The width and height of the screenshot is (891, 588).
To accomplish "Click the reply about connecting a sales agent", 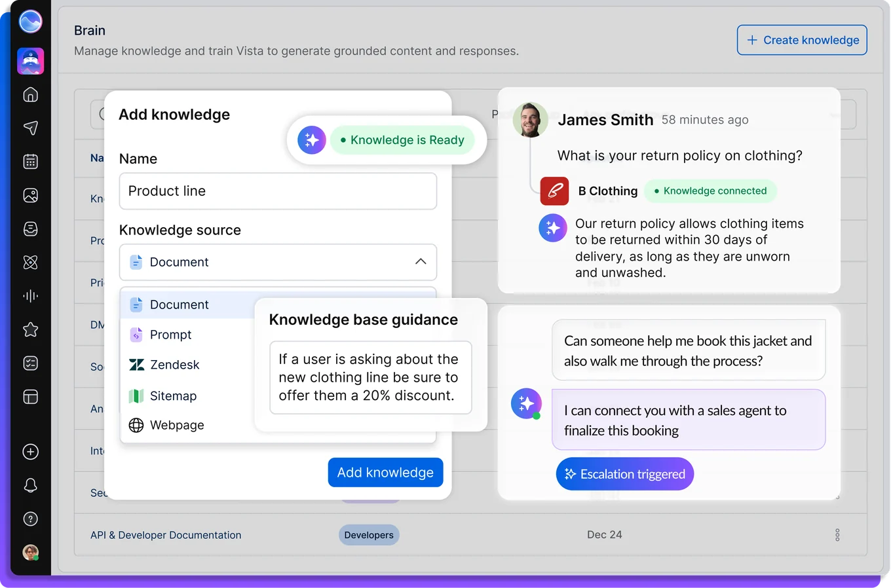I will (689, 420).
